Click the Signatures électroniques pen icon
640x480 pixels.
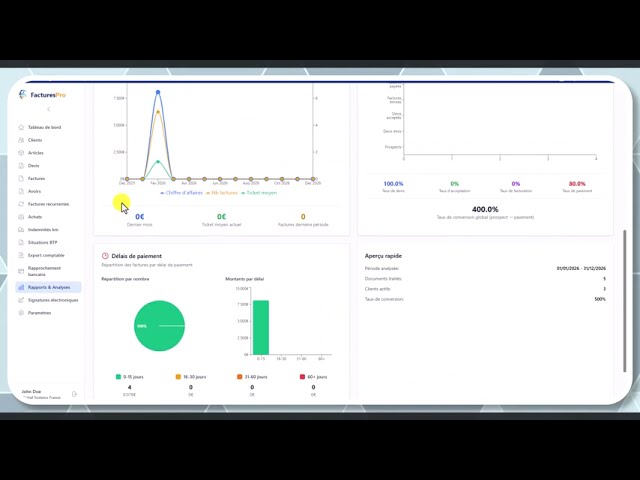pyautogui.click(x=21, y=300)
